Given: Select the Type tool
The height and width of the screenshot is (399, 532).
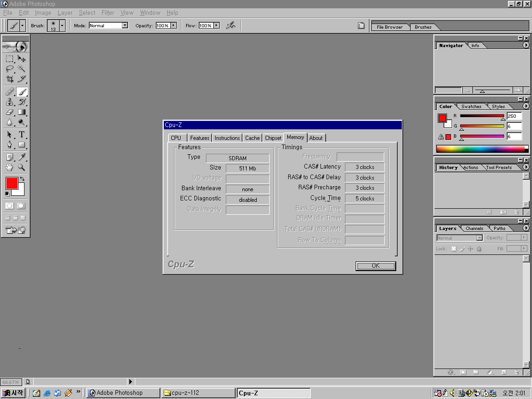Looking at the screenshot, I should pos(21,135).
